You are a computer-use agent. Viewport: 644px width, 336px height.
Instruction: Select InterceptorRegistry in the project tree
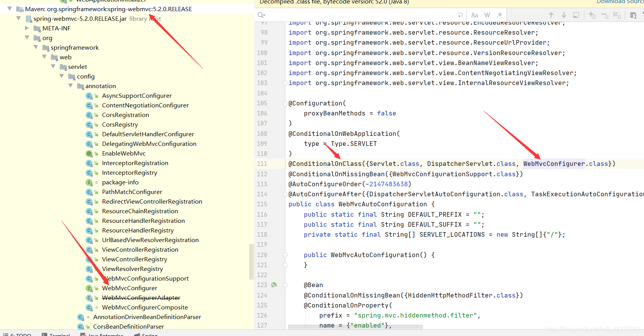(129, 173)
